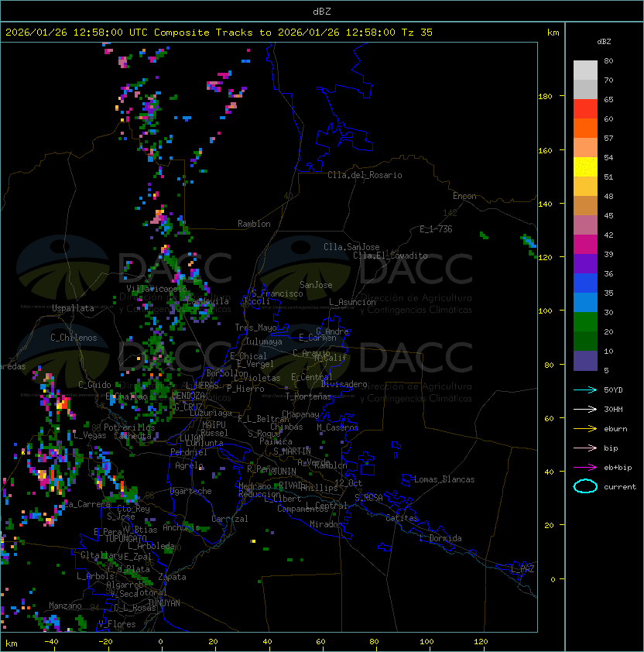This screenshot has height=652, width=644.
Task: Click the 'Carrizal' map label
Action: tap(229, 519)
